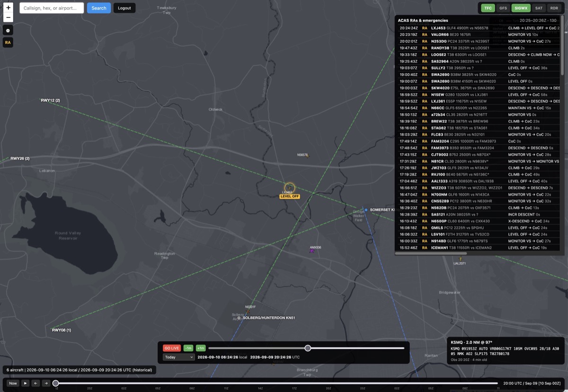Select the AMX006 aircraft icon
Image resolution: width=568 pixels, height=392 pixels.
(312, 251)
